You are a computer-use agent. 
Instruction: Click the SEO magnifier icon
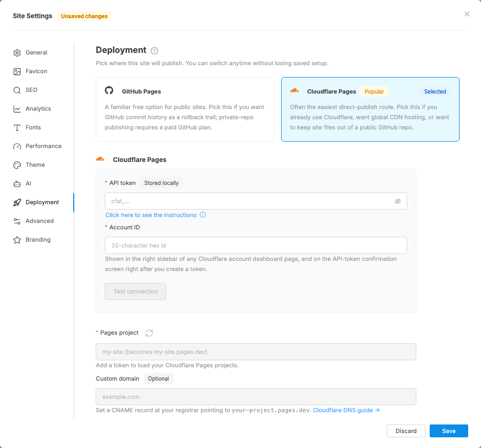pyautogui.click(x=17, y=90)
